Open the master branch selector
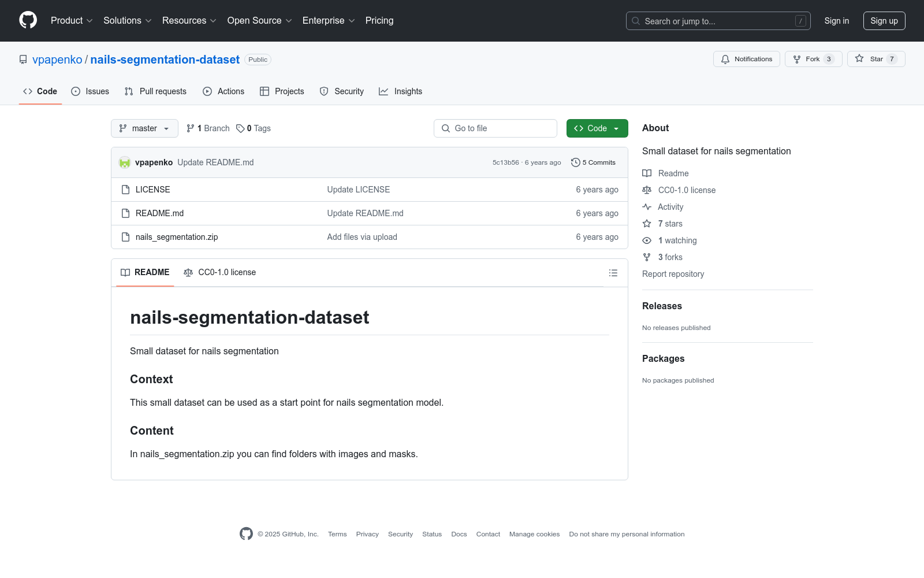 pyautogui.click(x=144, y=128)
